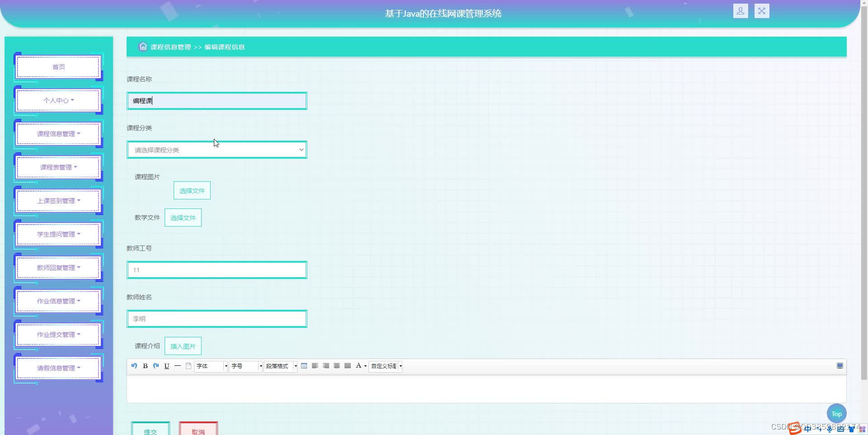The width and height of the screenshot is (868, 435).
Task: Click inside the 课程介绍 editor text area
Action: 486,389
